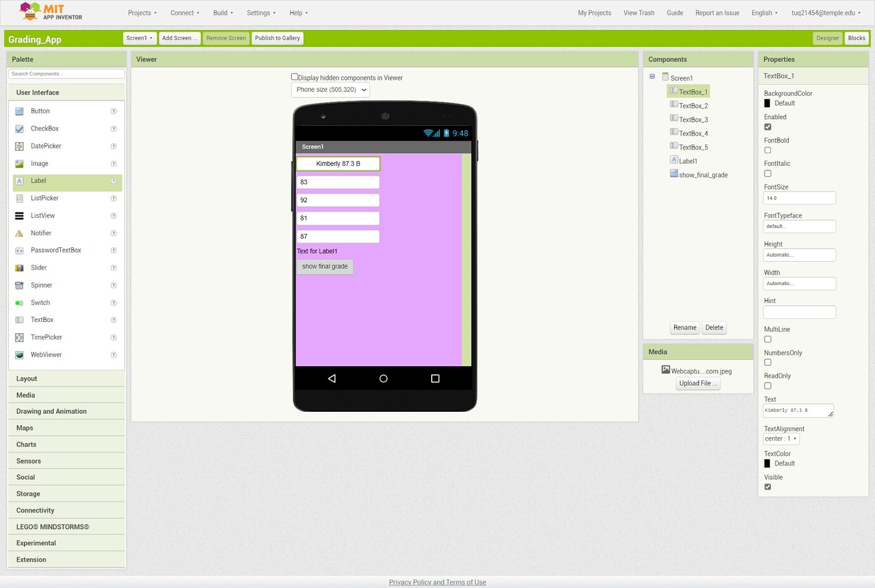Screen dimensions: 875x588
Task: Open the Privacy Policy and Terms link
Action: click(x=437, y=582)
